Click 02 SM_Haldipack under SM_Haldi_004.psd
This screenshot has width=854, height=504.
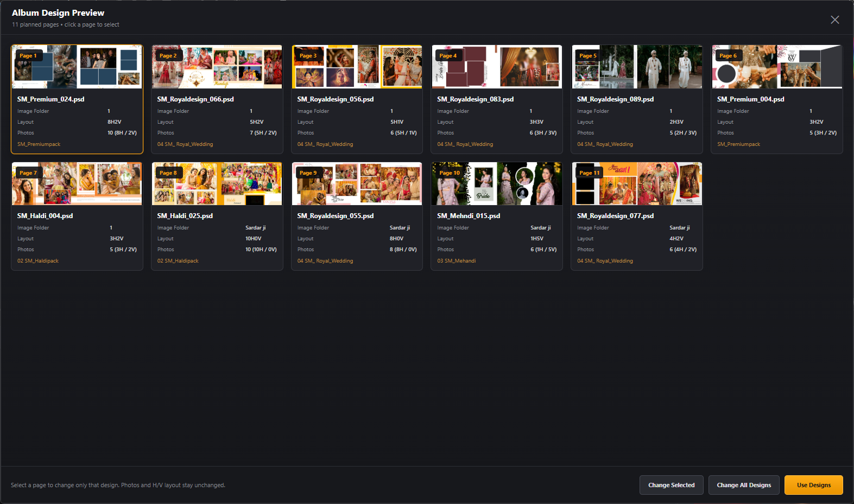point(38,261)
